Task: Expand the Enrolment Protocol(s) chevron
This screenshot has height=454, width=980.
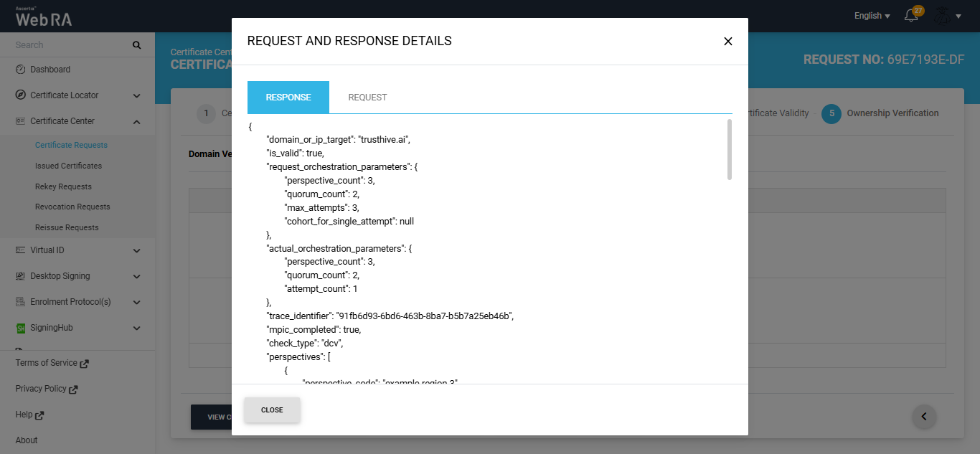Action: click(x=136, y=302)
